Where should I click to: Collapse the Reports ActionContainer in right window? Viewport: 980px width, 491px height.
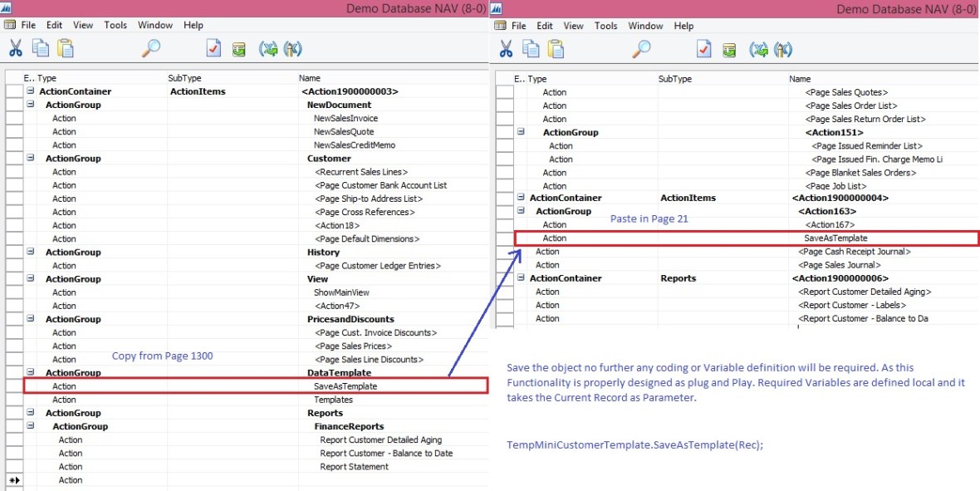coord(521,278)
